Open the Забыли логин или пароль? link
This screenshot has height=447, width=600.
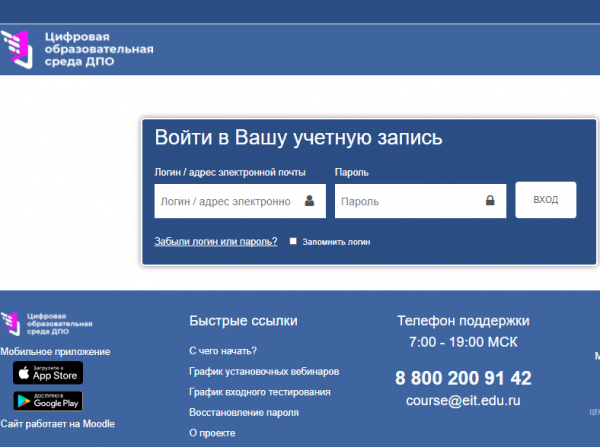tap(216, 241)
